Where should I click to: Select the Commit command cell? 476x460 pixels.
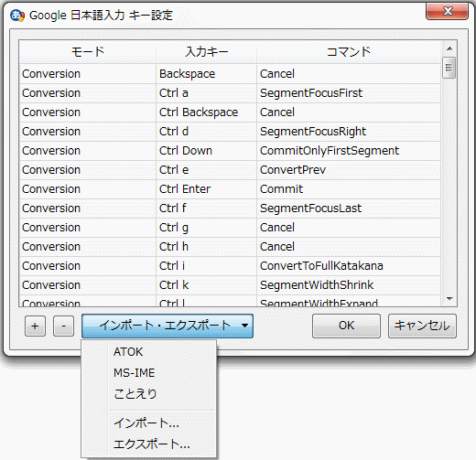[x=349, y=189]
